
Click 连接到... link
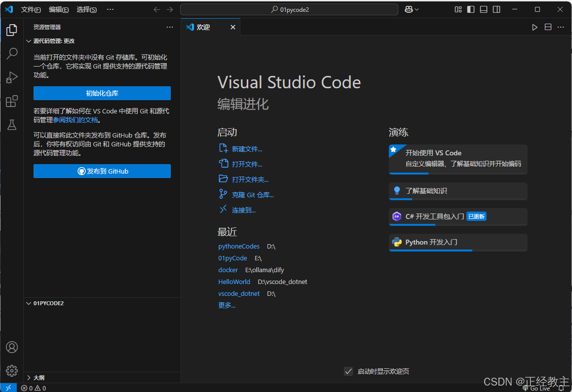244,210
